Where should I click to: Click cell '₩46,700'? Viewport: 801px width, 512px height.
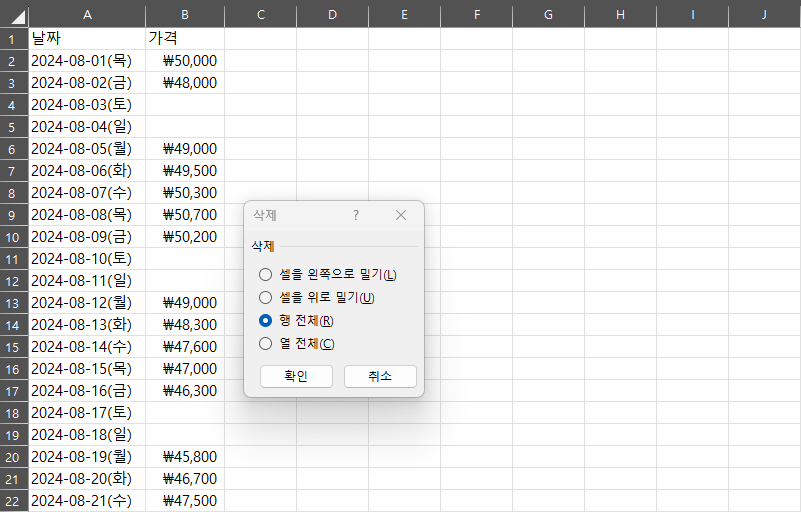pyautogui.click(x=185, y=478)
